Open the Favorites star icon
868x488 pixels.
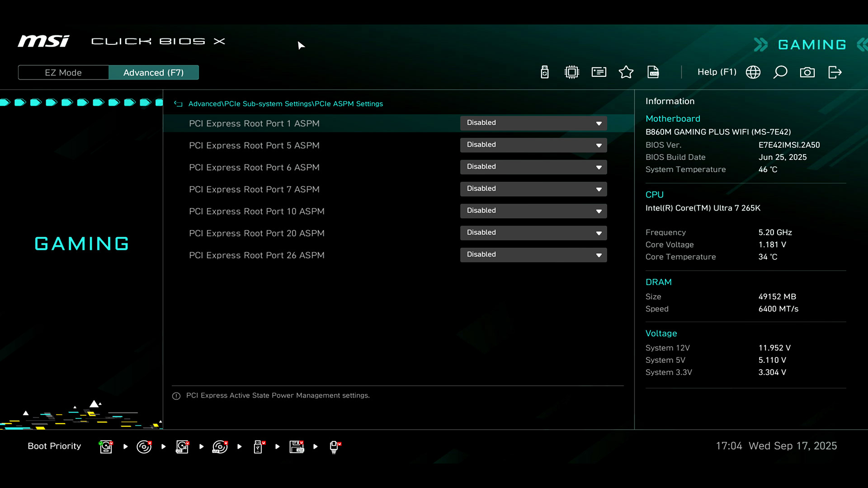tap(626, 72)
